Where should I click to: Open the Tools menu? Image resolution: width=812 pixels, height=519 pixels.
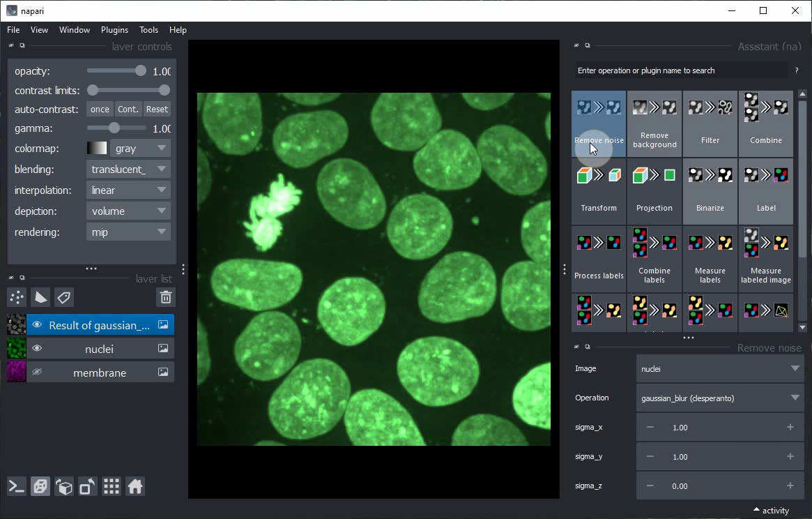148,30
